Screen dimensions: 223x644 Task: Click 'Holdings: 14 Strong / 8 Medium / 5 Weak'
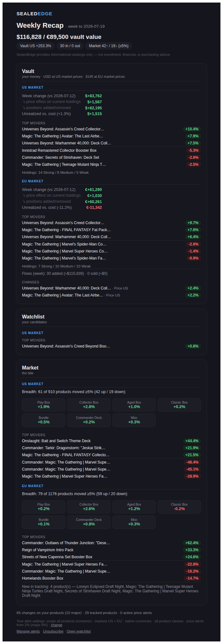pyautogui.click(x=55, y=172)
